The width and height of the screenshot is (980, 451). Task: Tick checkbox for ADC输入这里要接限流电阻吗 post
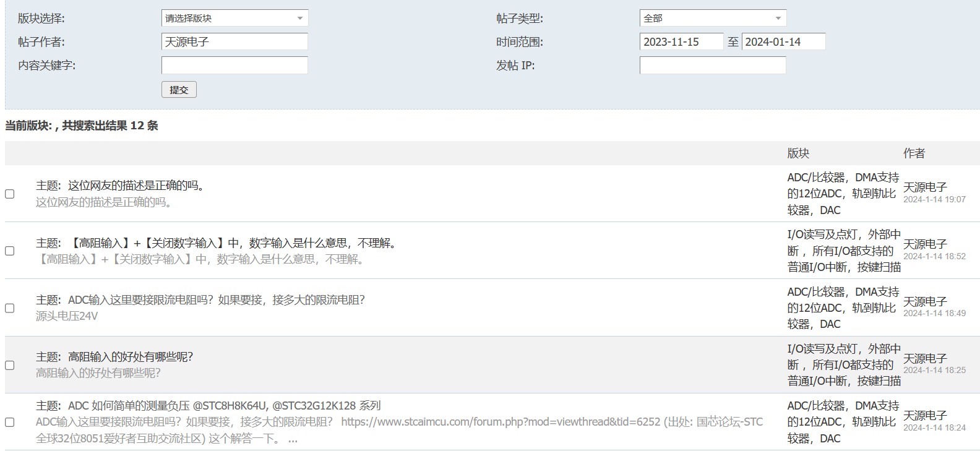pos(10,308)
